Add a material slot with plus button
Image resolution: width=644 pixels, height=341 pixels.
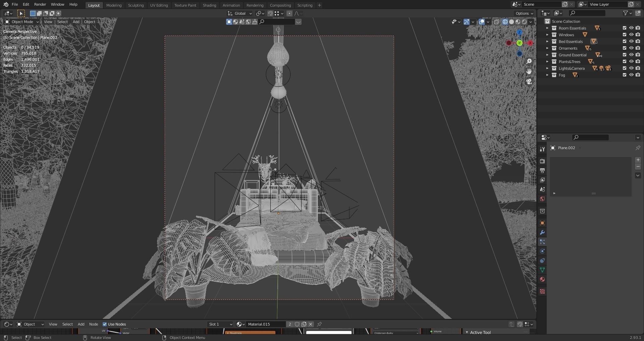point(638,160)
